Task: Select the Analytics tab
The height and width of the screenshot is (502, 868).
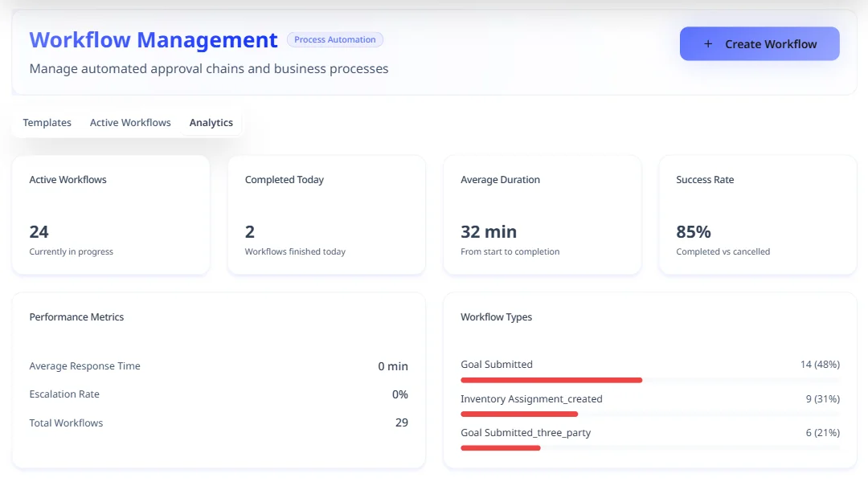Action: pyautogui.click(x=211, y=122)
